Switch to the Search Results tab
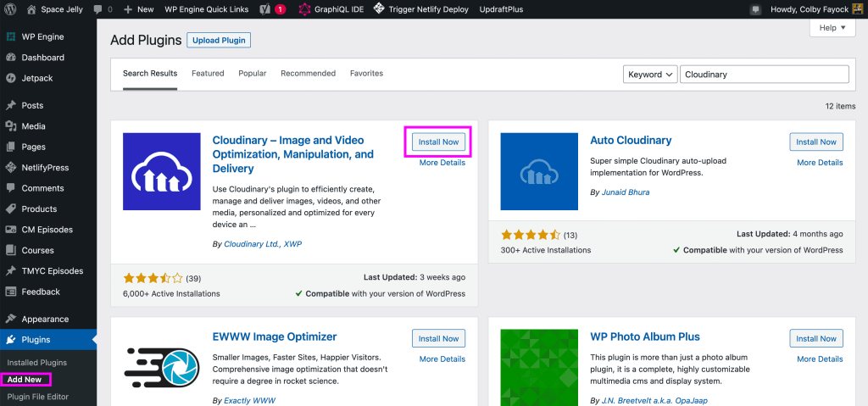 [x=150, y=74]
